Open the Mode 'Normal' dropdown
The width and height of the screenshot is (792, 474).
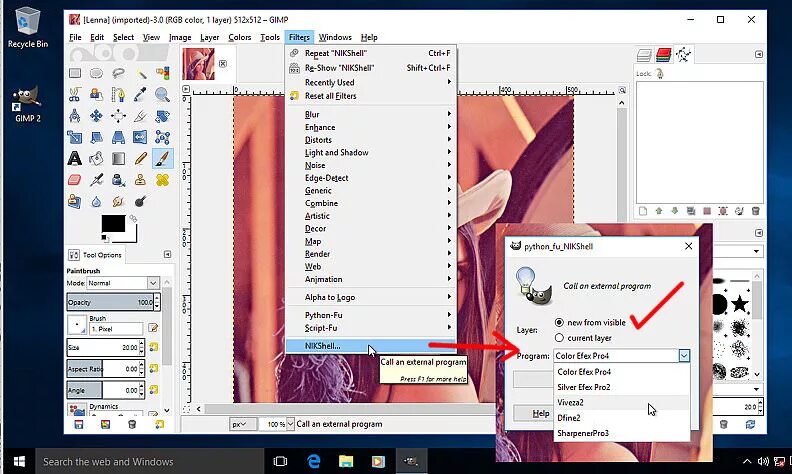tap(123, 283)
